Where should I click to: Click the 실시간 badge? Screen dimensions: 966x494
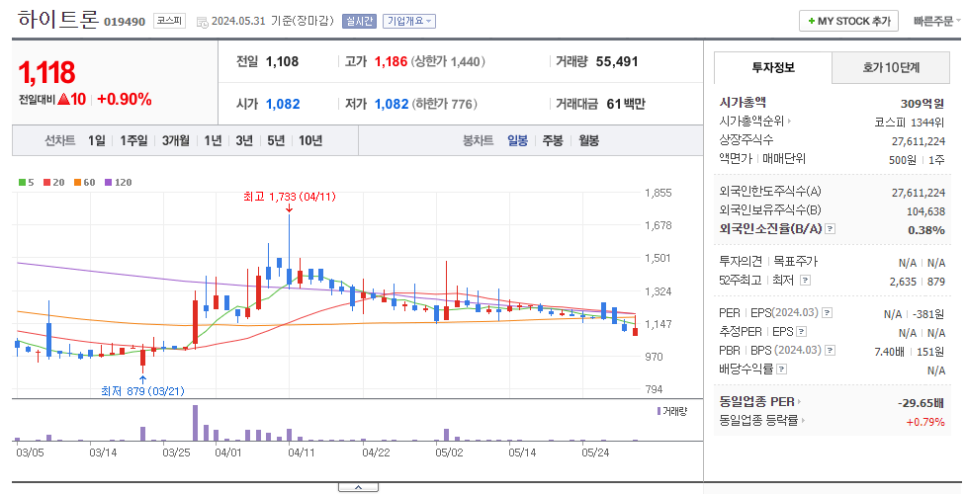click(x=359, y=21)
